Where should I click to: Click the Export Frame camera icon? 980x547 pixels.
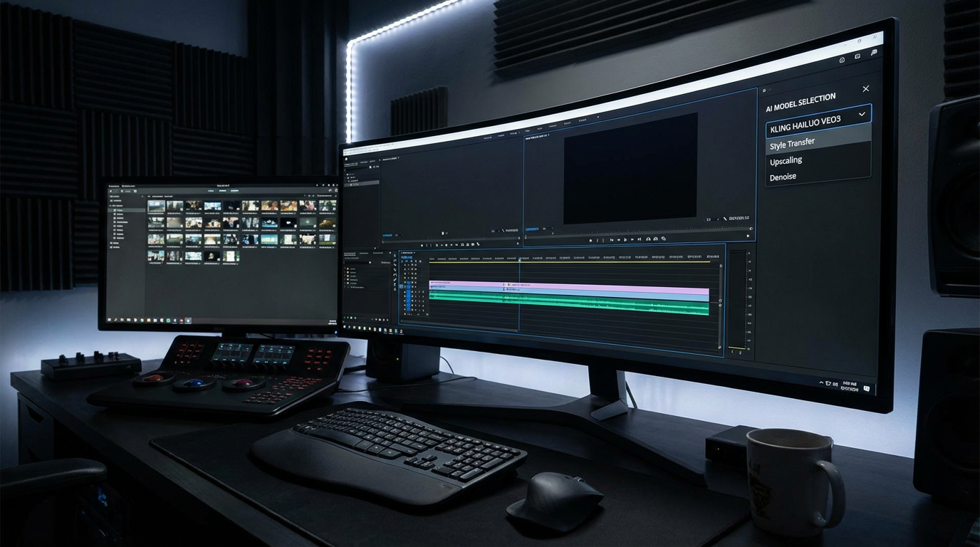[x=662, y=240]
